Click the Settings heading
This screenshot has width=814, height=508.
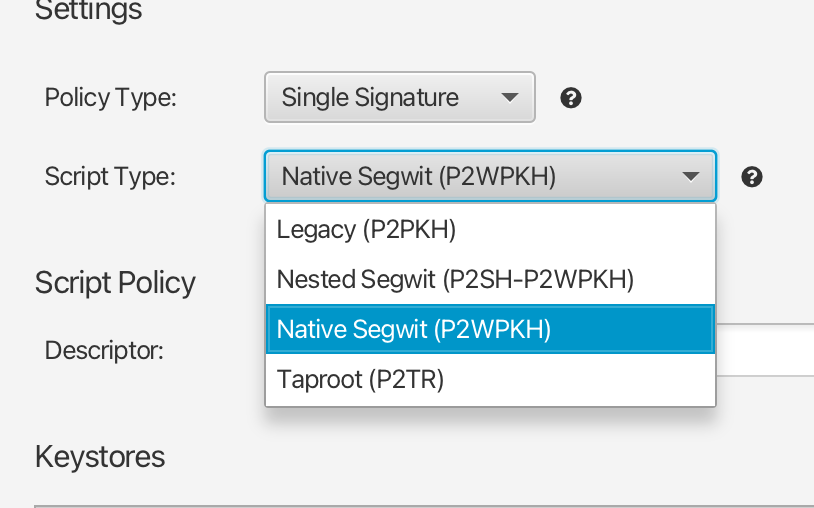[x=89, y=11]
